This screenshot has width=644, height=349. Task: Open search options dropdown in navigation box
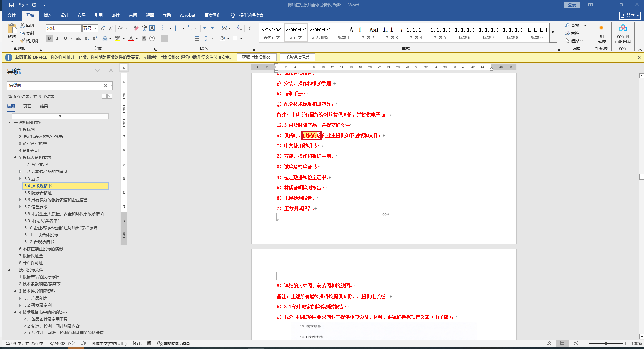click(x=110, y=86)
